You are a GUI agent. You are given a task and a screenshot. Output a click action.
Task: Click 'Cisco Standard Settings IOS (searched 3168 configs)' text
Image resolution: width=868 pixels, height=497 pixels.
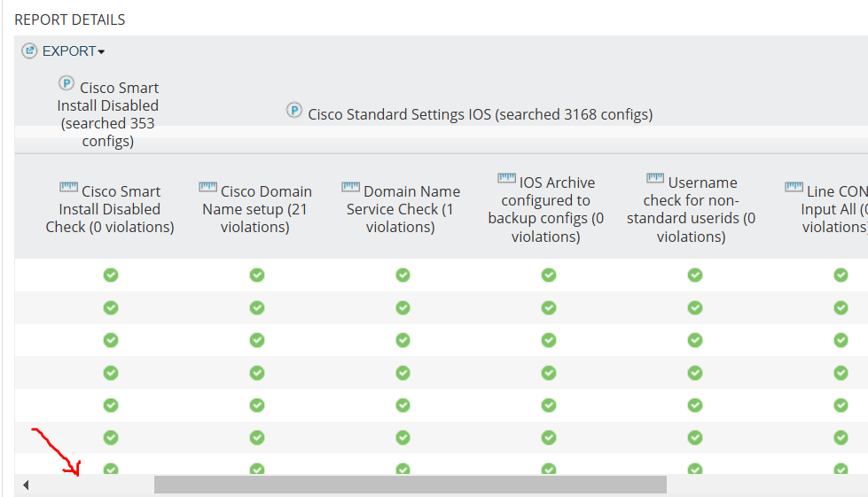(480, 114)
